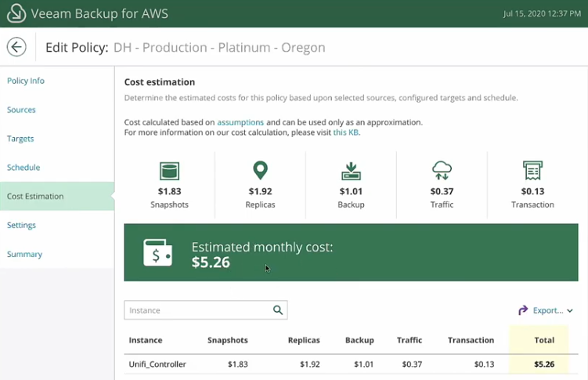
Task: Click the $0.37 value in Unifi_Controller row
Action: pos(412,364)
